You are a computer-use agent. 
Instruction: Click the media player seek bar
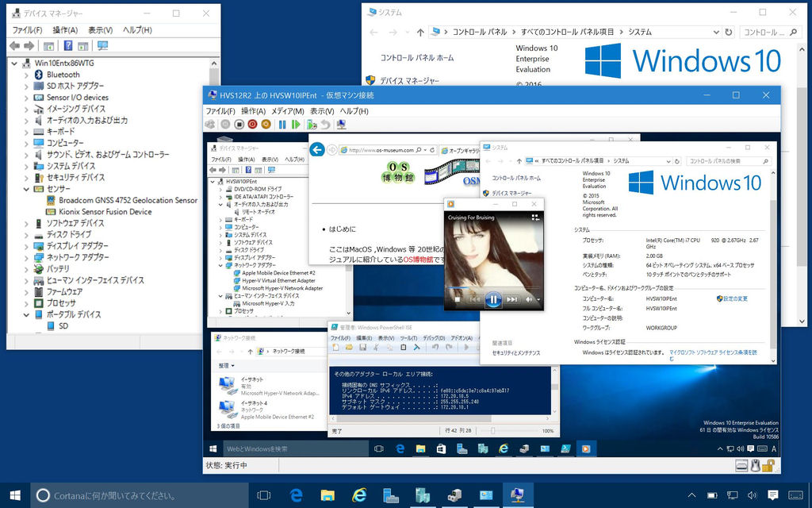pyautogui.click(x=493, y=287)
